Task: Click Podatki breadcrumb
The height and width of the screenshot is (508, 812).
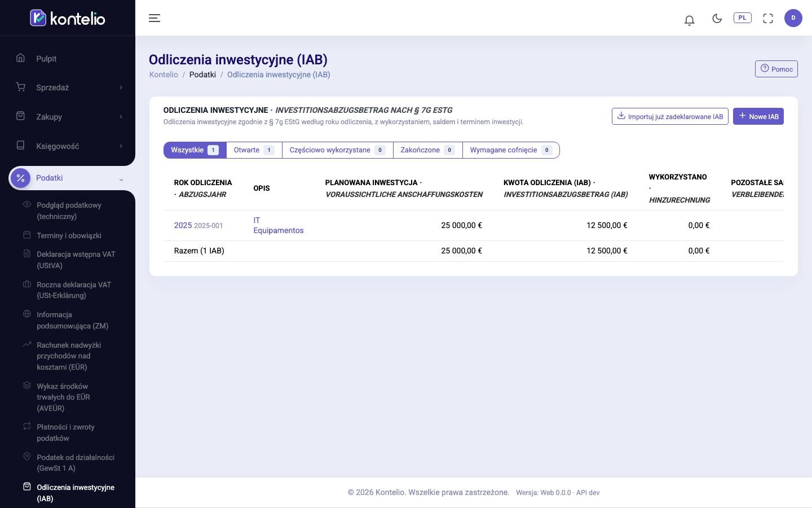Action: [202, 75]
